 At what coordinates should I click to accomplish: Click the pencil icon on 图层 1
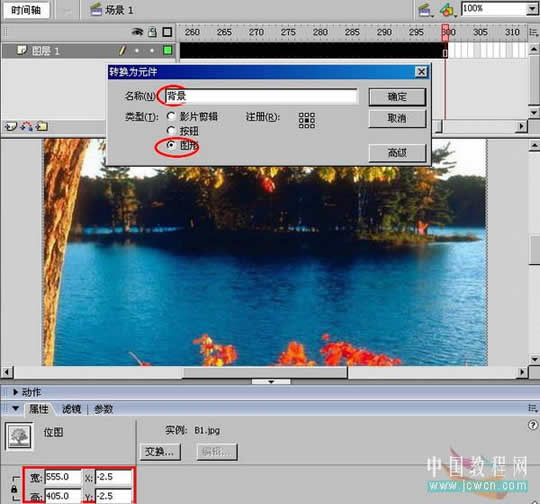coord(122,51)
